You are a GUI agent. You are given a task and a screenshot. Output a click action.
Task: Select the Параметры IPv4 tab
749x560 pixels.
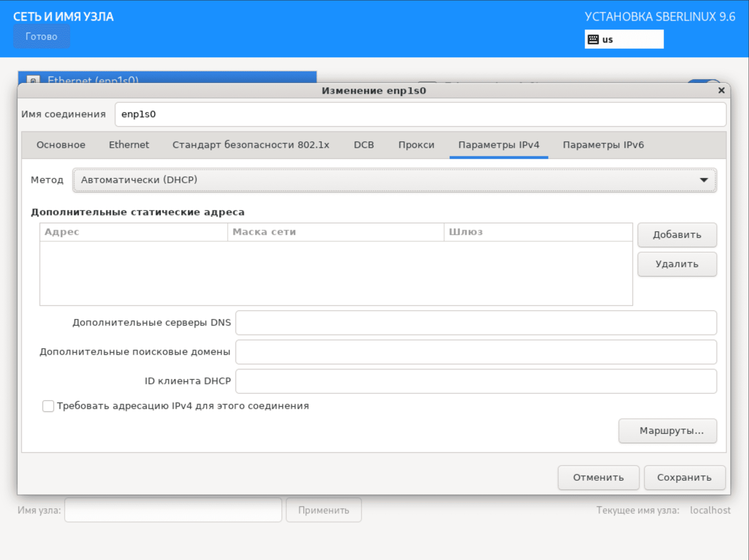[499, 145]
